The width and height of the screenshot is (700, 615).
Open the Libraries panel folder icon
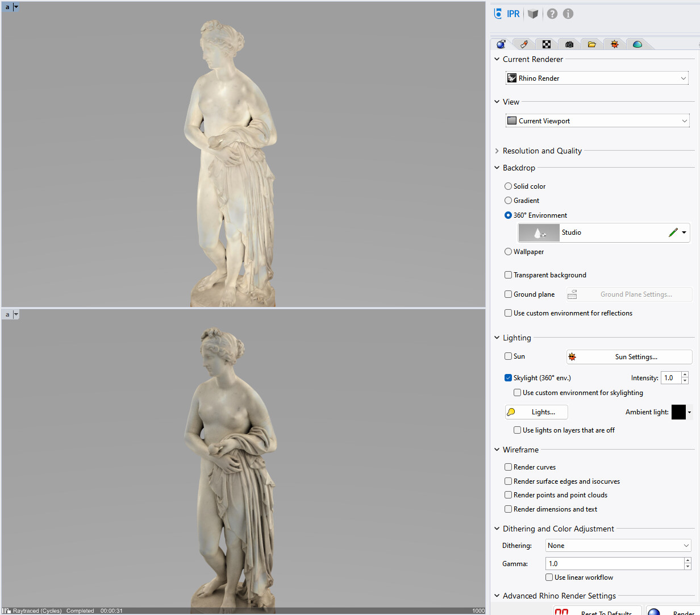[x=591, y=44]
